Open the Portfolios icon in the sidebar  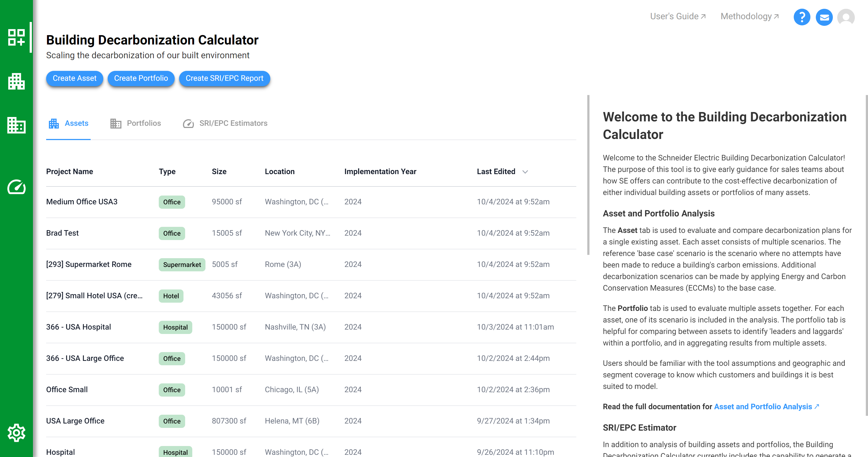pos(16,126)
